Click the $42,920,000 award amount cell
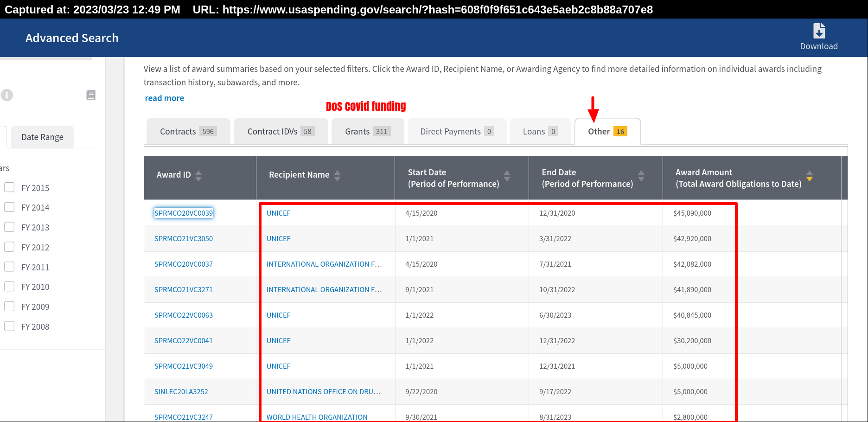 [692, 238]
